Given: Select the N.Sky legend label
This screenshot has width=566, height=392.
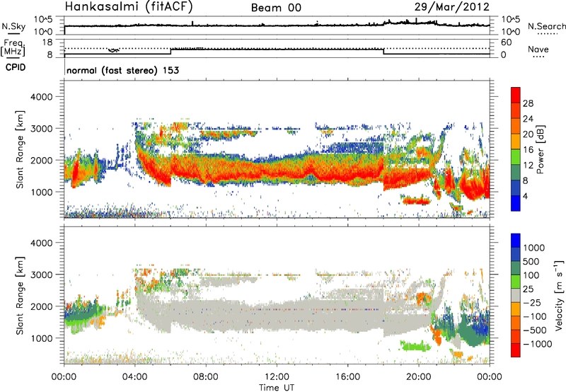Looking at the screenshot, I should (13, 26).
